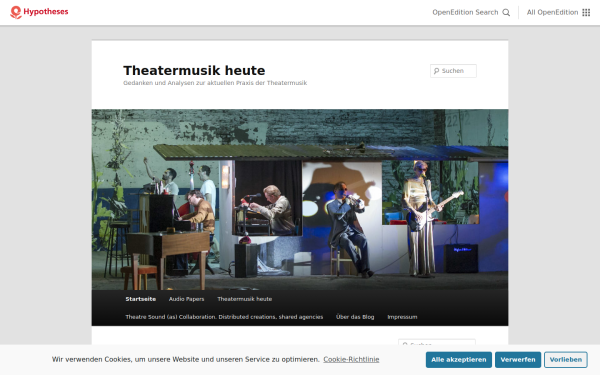Open the Theatermusik heute site title

pyautogui.click(x=194, y=70)
